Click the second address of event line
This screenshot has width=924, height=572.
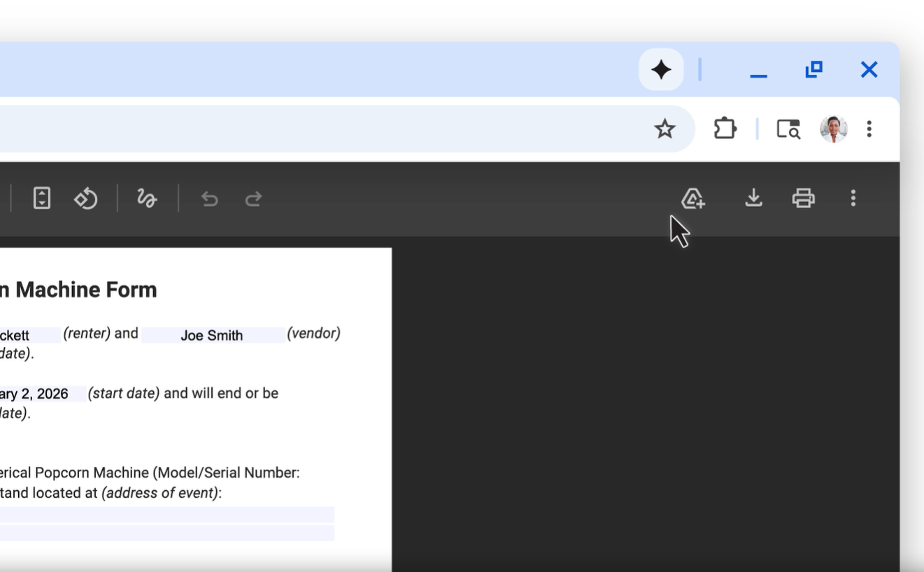pyautogui.click(x=166, y=533)
